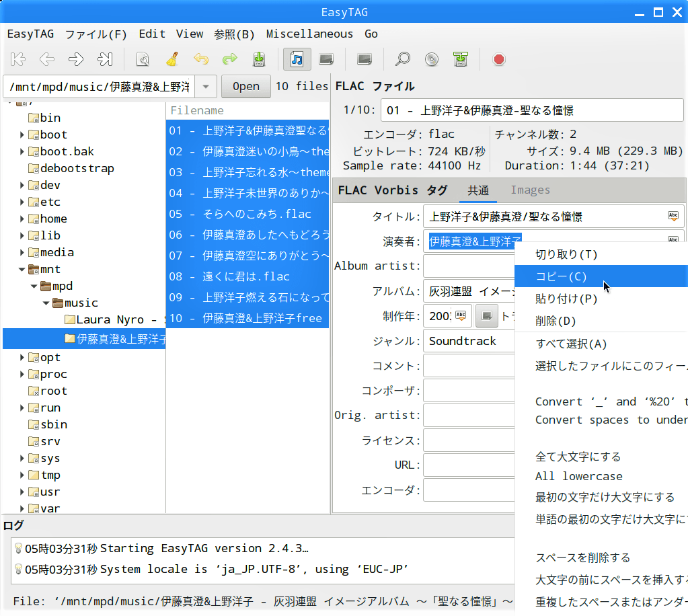Switch to the Images tab

(x=530, y=190)
